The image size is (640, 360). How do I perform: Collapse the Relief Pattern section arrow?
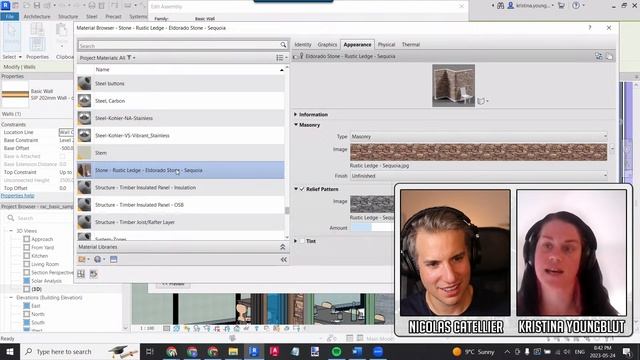[x=296, y=189]
